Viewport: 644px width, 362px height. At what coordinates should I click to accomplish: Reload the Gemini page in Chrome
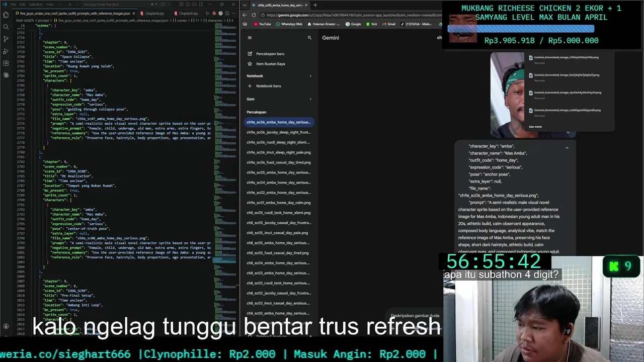point(254,15)
